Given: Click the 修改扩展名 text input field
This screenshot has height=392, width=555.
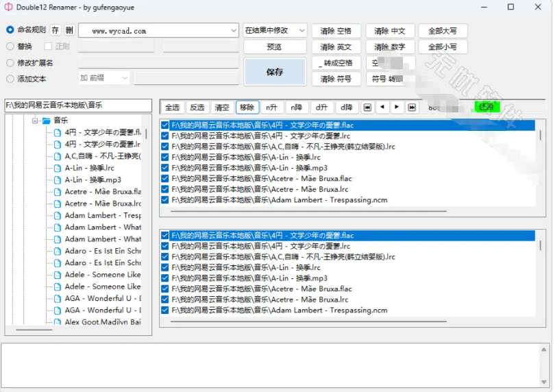Looking at the screenshot, I should tap(158, 62).
